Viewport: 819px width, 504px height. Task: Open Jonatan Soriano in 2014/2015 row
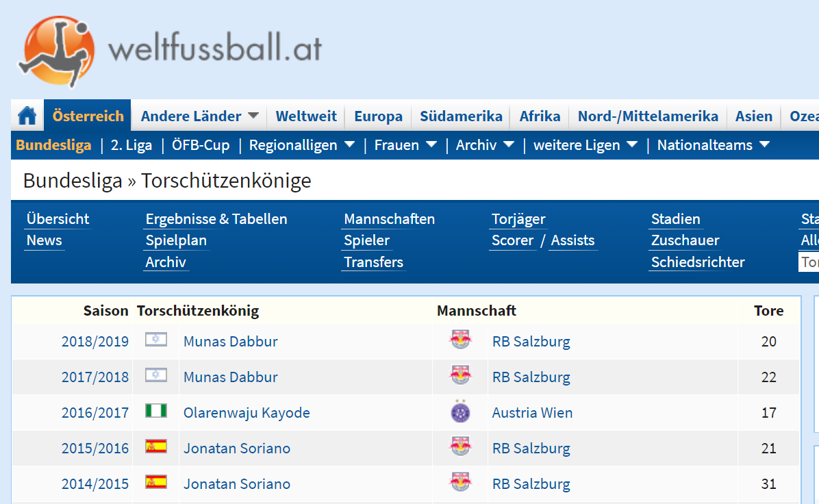(x=237, y=483)
